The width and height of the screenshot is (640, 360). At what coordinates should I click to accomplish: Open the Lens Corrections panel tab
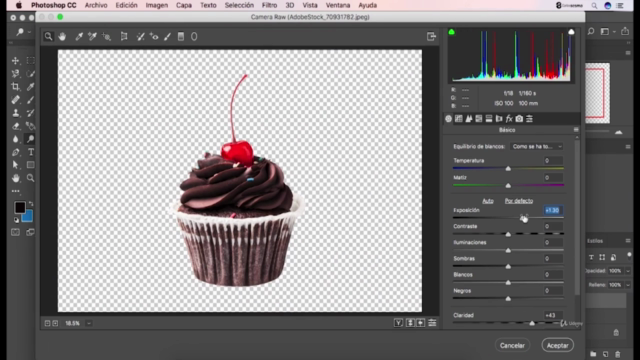[499, 119]
